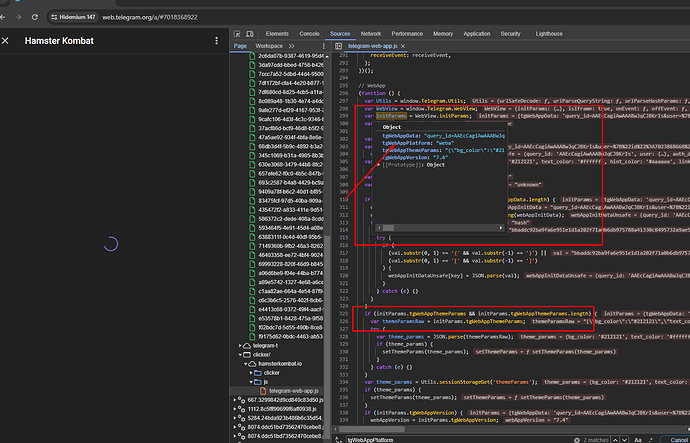
Task: Click popup horizontal scrollbar left arrow
Action: [x=379, y=228]
